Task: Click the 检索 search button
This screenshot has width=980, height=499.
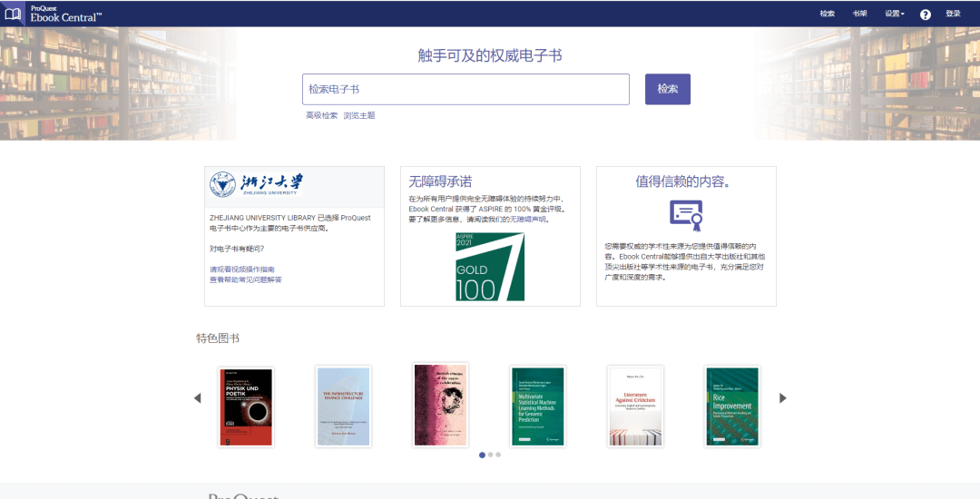Action: pyautogui.click(x=668, y=89)
